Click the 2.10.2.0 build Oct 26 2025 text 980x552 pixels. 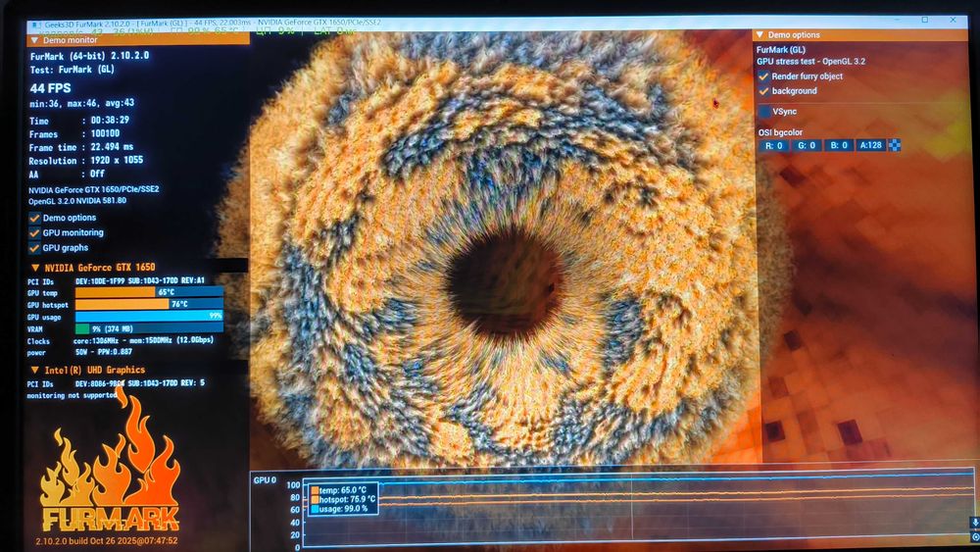tap(106, 541)
